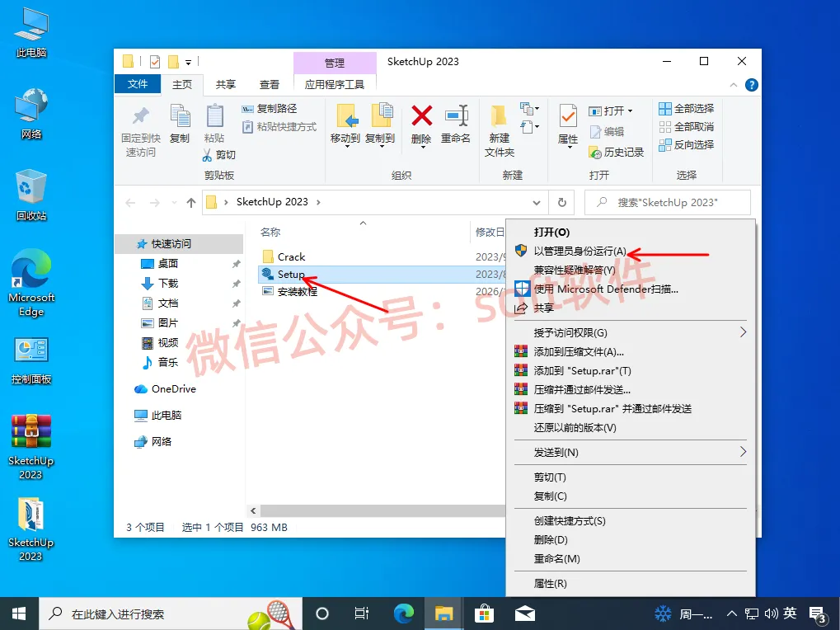Create a New folder via ribbon
The height and width of the screenshot is (630, 840).
click(500, 129)
